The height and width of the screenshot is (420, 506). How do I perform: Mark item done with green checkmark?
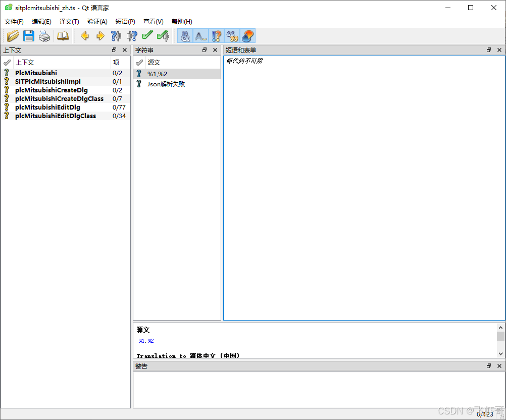147,35
